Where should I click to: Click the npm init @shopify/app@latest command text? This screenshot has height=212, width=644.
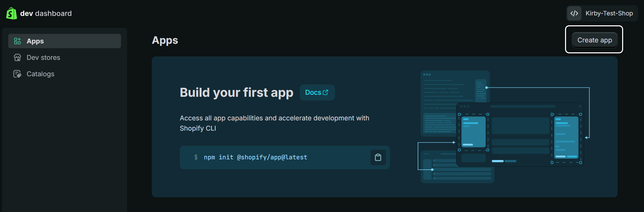256,157
